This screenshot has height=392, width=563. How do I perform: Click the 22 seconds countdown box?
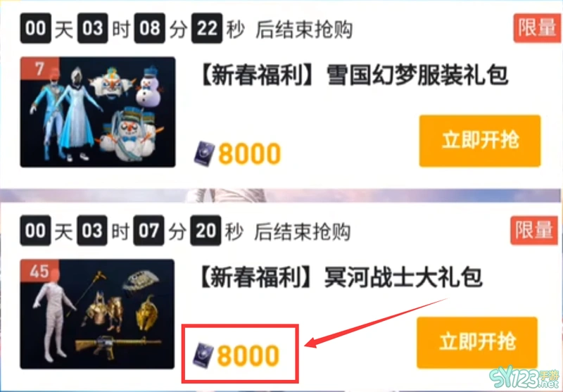point(207,28)
